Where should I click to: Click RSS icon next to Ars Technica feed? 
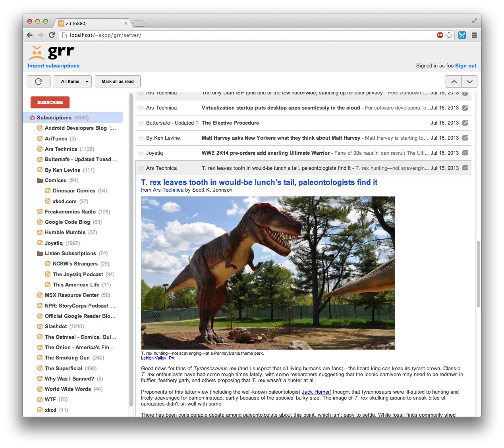tap(40, 149)
